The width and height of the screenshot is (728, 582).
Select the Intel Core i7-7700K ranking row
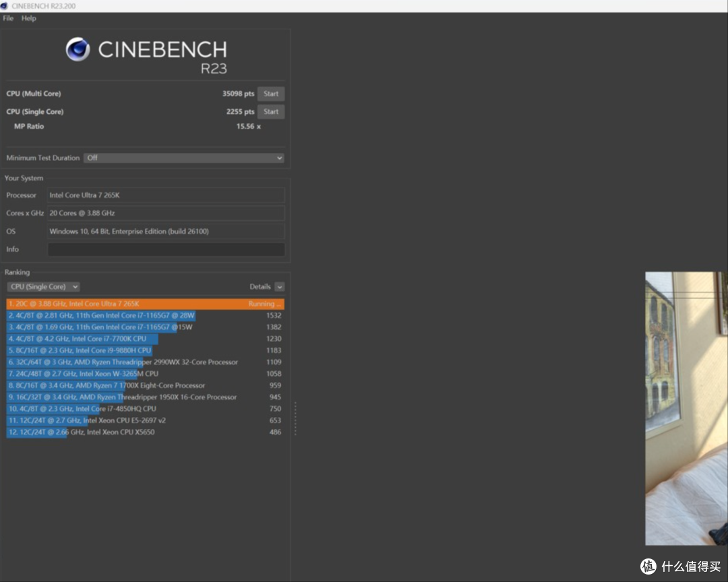click(146, 339)
